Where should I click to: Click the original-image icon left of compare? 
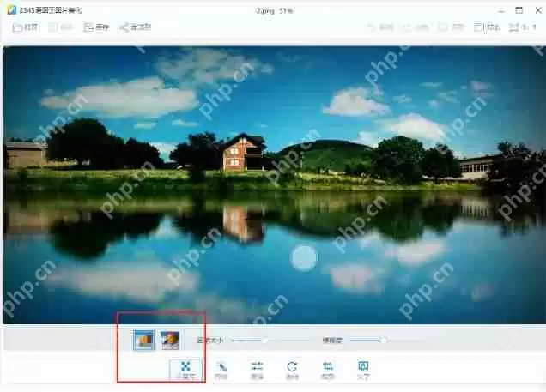451,27
